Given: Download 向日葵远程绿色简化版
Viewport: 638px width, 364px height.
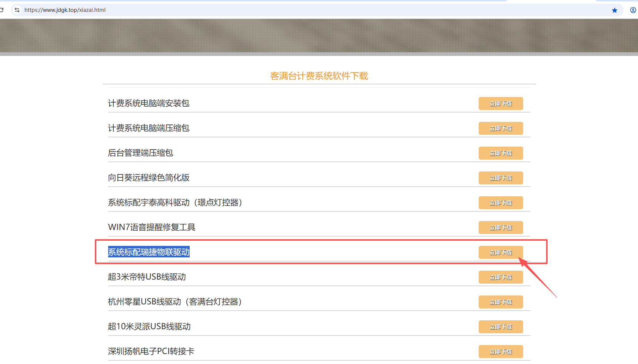Looking at the screenshot, I should point(501,178).
